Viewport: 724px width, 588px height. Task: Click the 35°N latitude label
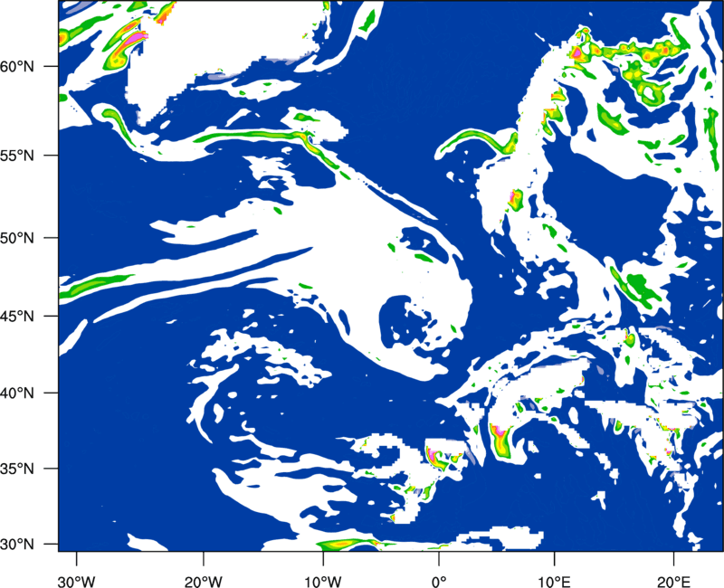(x=17, y=469)
